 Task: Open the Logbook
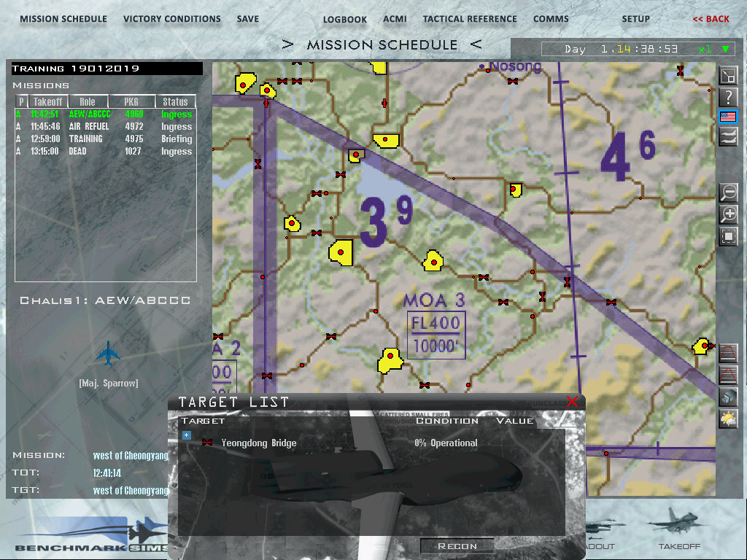pyautogui.click(x=345, y=20)
